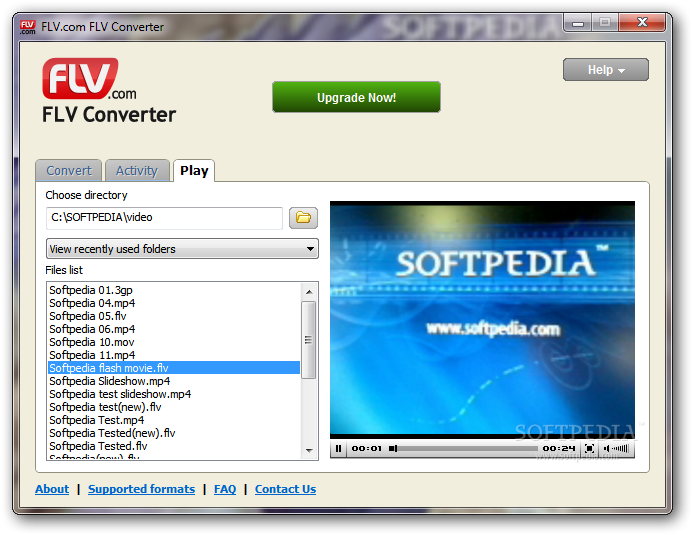Click the Upgrade Now! button
The image size is (693, 535).
(x=356, y=97)
